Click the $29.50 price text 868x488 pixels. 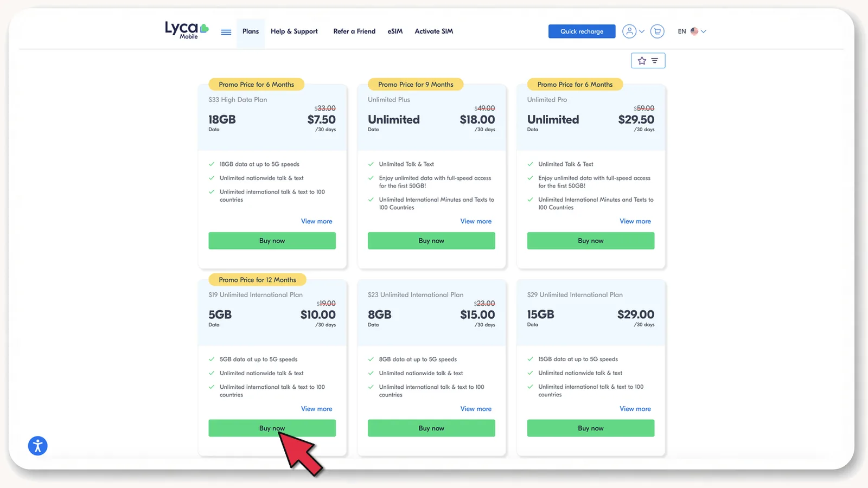point(636,119)
